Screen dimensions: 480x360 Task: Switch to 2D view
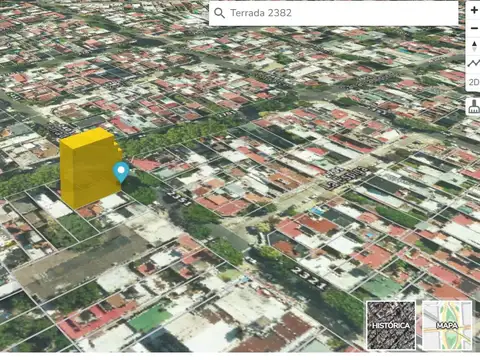(x=474, y=82)
